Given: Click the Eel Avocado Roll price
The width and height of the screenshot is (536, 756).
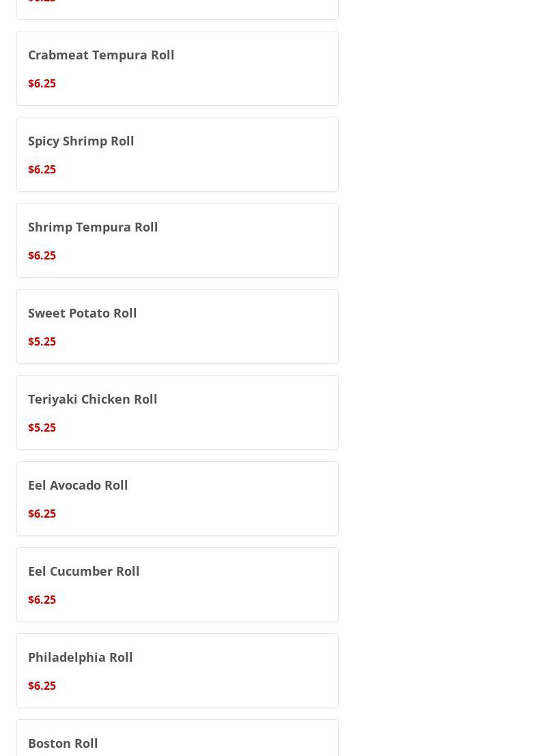Looking at the screenshot, I should (42, 514).
